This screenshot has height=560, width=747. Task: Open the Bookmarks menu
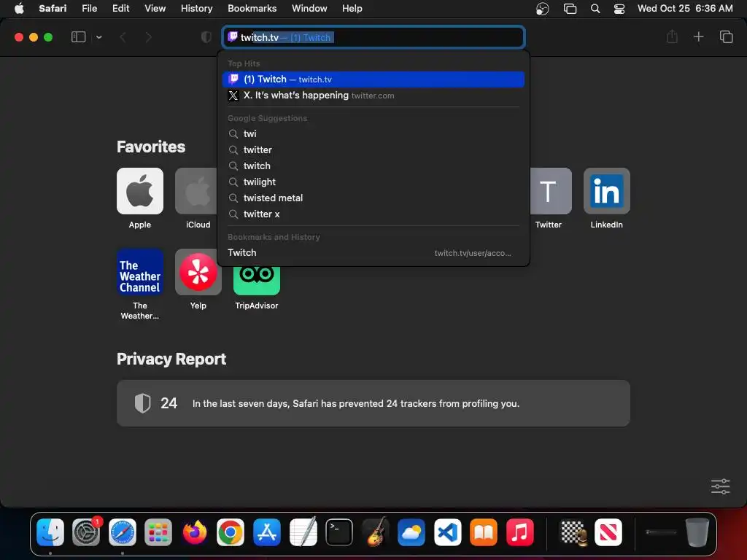[252, 9]
